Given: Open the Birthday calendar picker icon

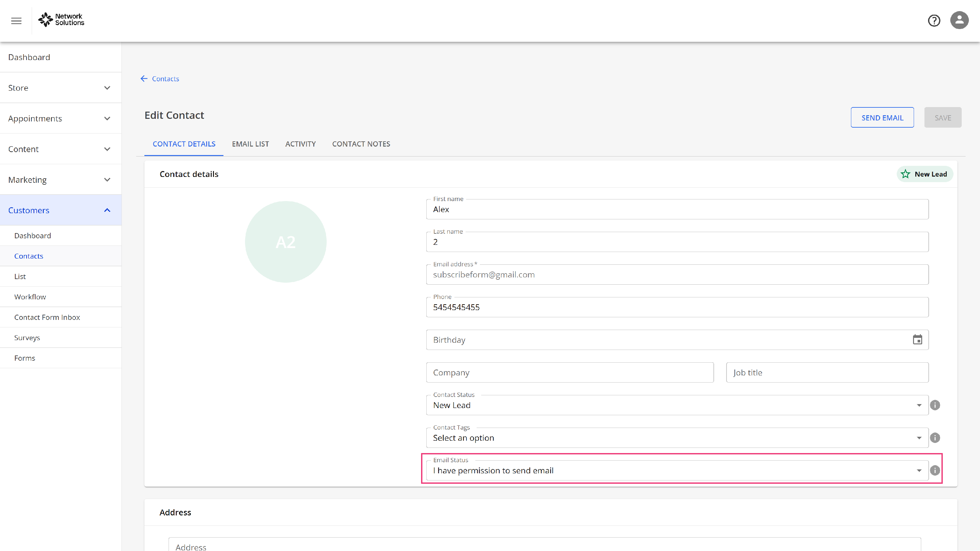Looking at the screenshot, I should coord(918,339).
